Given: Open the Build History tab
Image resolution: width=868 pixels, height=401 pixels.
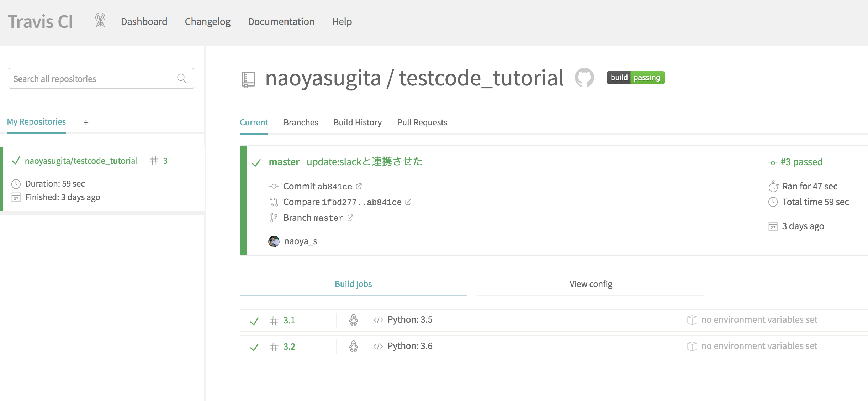Looking at the screenshot, I should [358, 123].
